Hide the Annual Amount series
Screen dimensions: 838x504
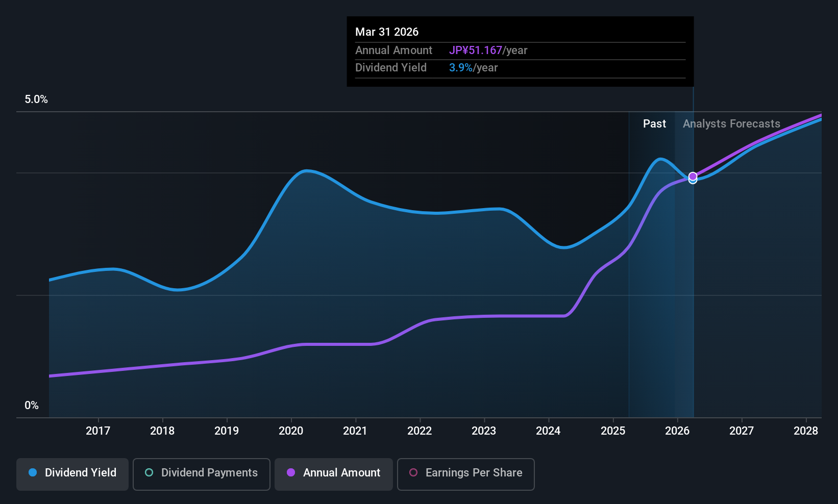(x=334, y=474)
